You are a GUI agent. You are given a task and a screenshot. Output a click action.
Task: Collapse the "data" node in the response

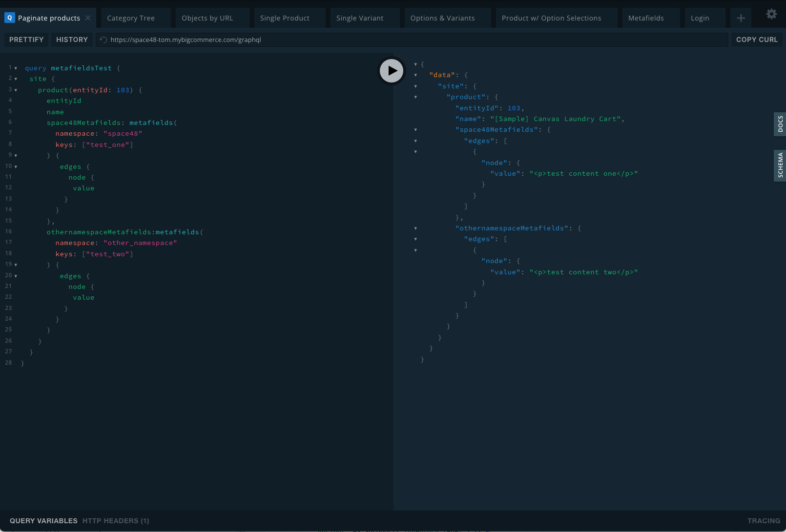[x=415, y=75]
